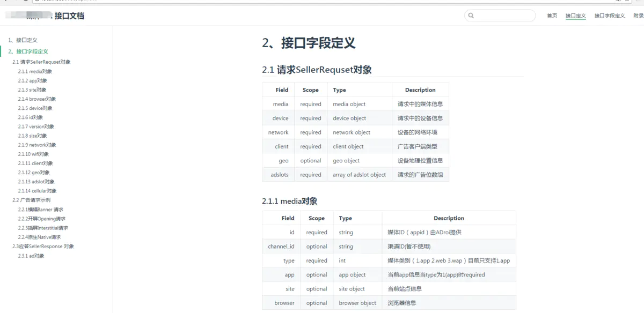Open 2.1.1 media对象 from the sidebar

[x=36, y=71]
